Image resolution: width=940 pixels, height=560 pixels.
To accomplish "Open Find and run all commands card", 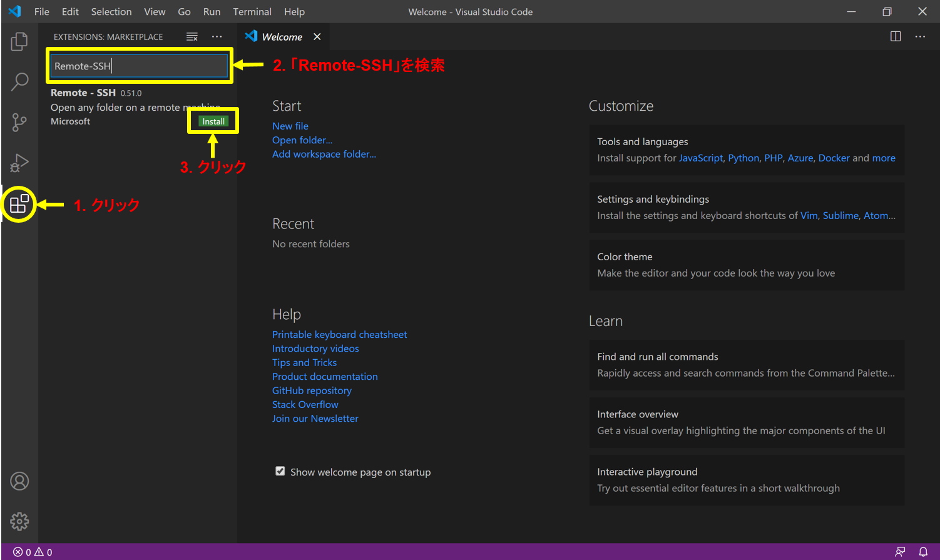I will click(747, 365).
